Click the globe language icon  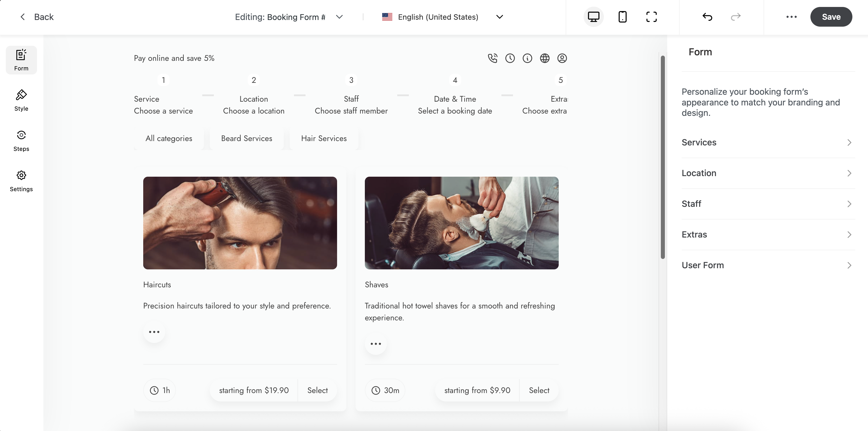coord(545,58)
